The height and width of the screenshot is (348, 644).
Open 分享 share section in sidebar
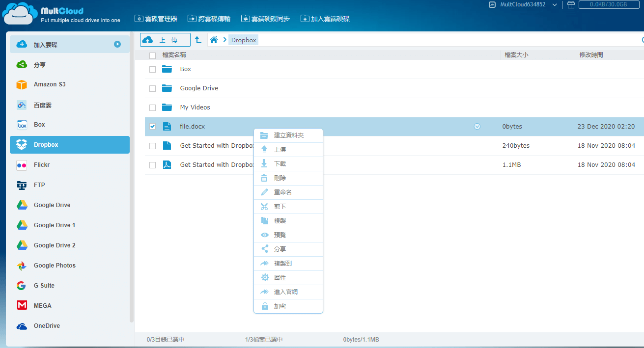[70, 64]
